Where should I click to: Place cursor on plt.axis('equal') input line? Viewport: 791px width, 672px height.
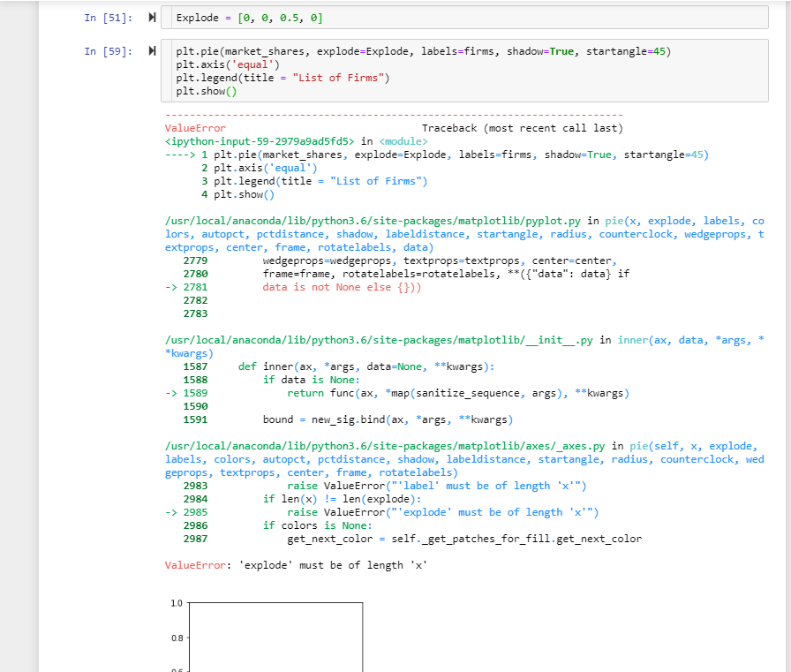[x=227, y=64]
